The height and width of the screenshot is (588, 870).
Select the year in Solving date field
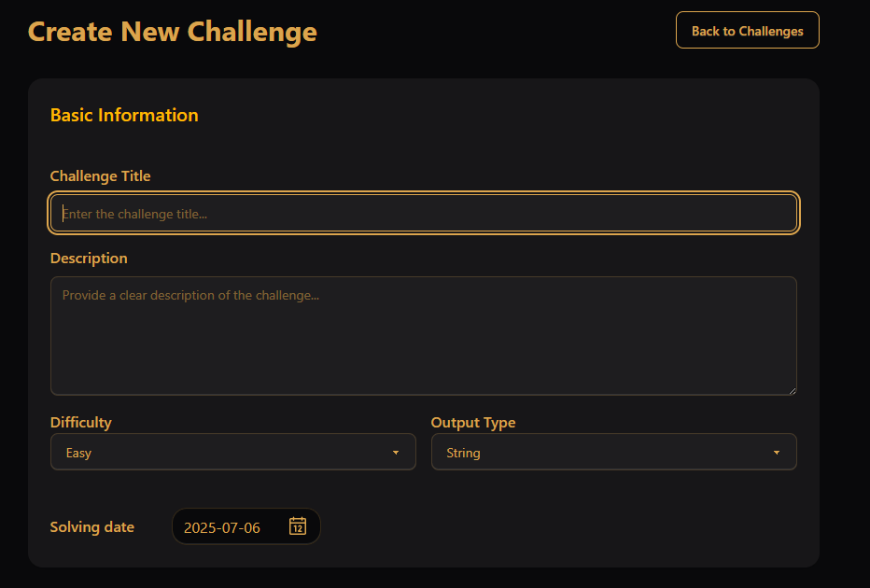pyautogui.click(x=199, y=527)
